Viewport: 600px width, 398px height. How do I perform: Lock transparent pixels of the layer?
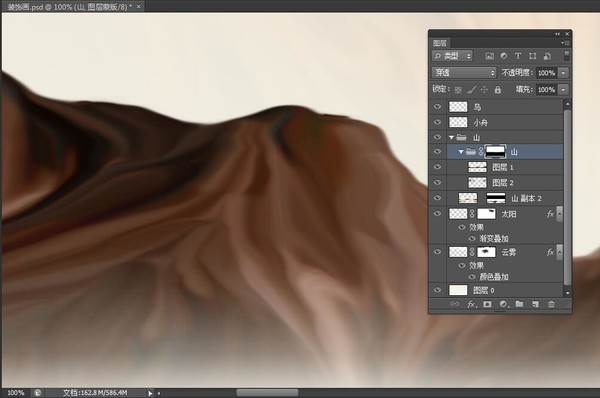click(x=458, y=90)
